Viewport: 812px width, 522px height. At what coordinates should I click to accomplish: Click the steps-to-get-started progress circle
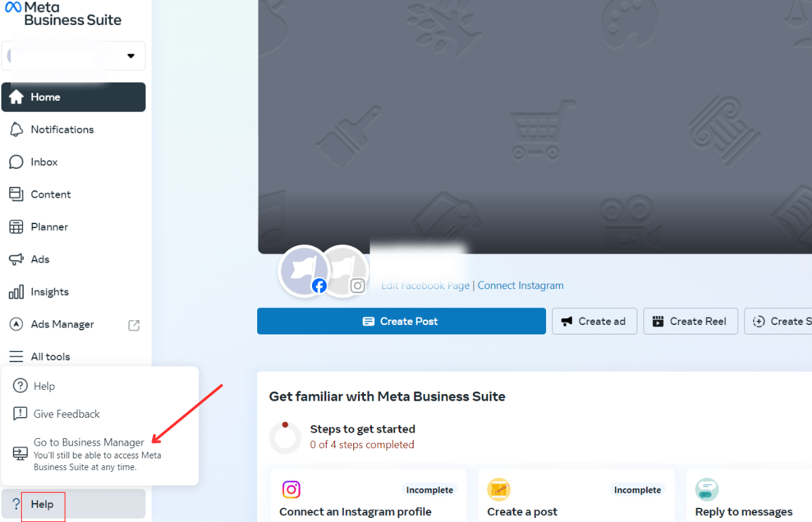[285, 437]
